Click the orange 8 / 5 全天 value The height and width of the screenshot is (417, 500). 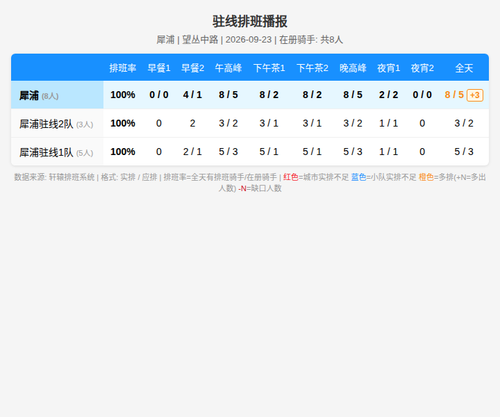pos(454,95)
